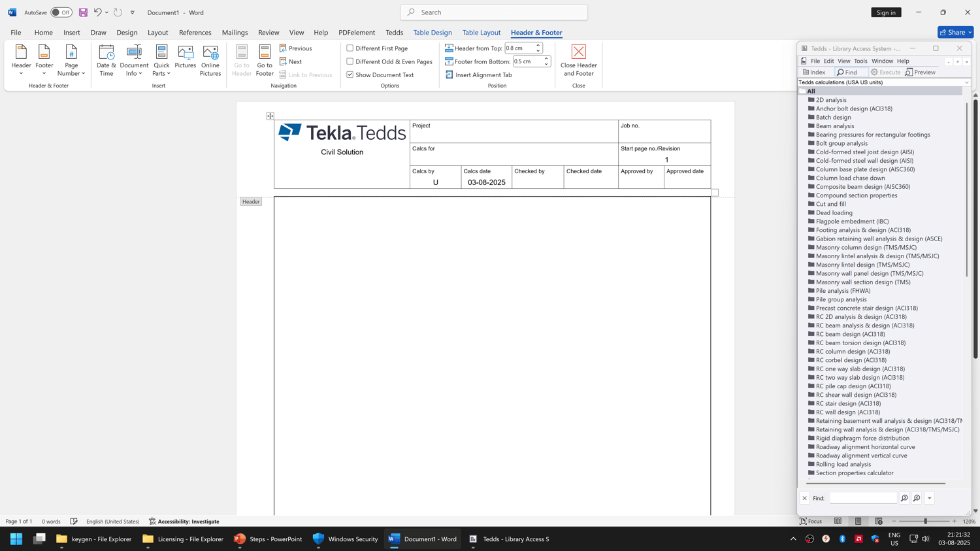The image size is (980, 551).
Task: Open the Window menu in Tedds
Action: pos(882,61)
